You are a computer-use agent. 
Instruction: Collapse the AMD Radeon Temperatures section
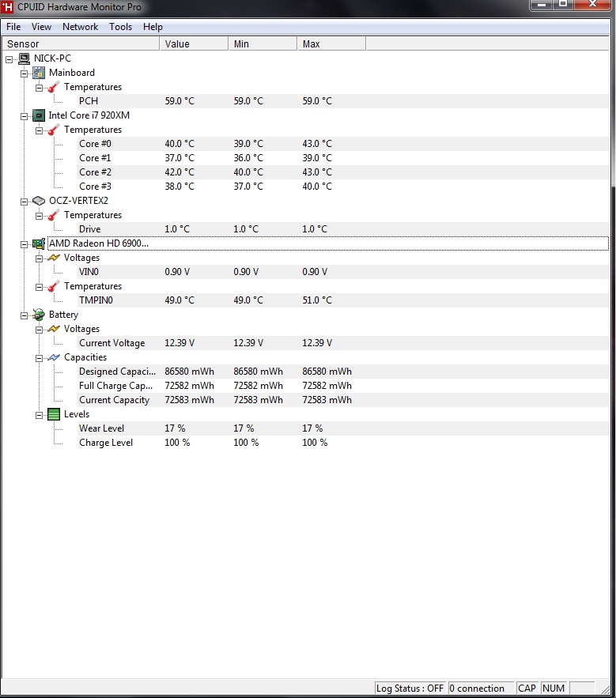[40, 287]
